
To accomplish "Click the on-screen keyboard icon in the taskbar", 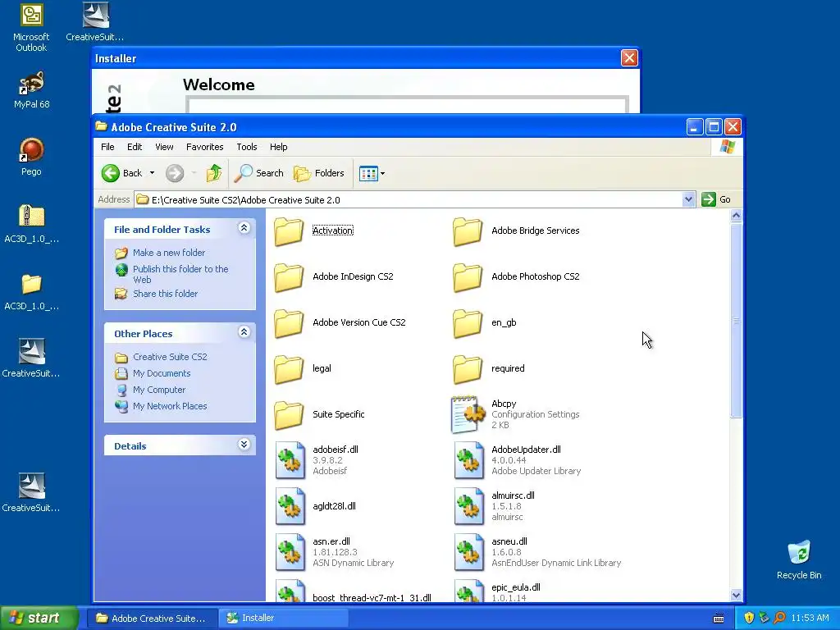I will pos(719,619).
